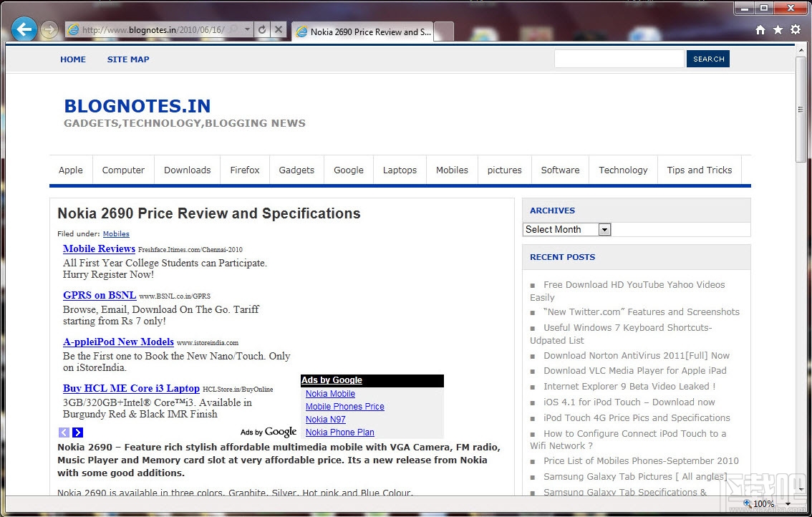Click the BLOGNOTES.IN site title
812x517 pixels.
tap(137, 106)
